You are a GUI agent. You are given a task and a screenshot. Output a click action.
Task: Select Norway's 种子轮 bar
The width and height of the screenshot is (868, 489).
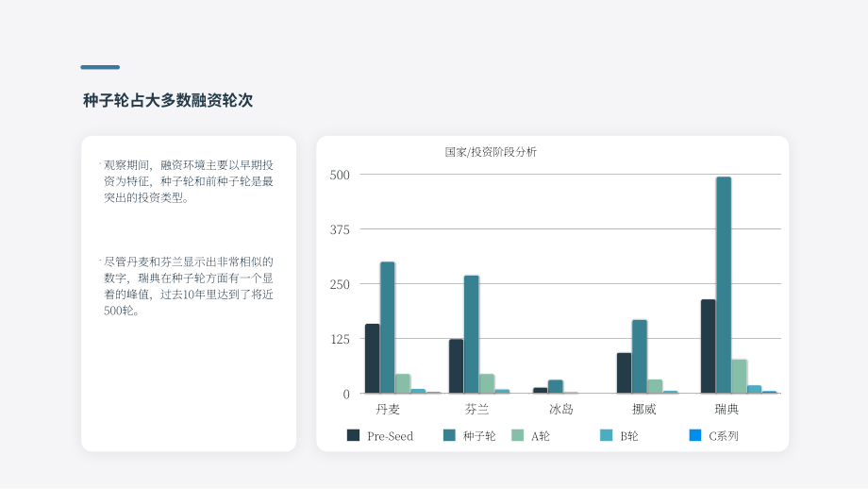[x=640, y=357]
